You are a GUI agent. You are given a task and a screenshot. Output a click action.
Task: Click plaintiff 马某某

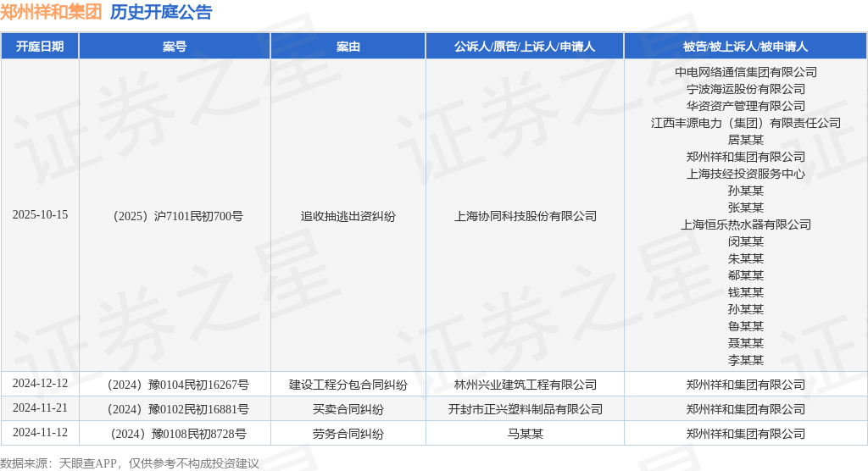click(x=526, y=434)
